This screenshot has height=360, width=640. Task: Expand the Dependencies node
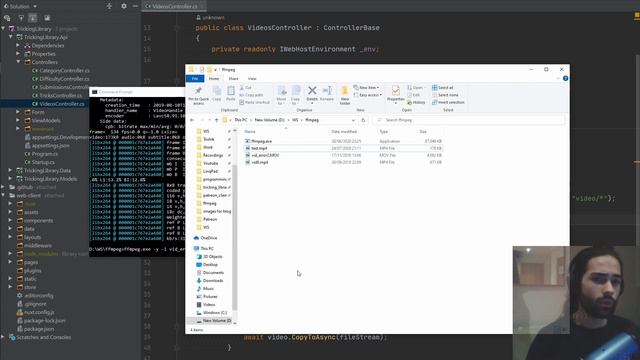pos(18,45)
